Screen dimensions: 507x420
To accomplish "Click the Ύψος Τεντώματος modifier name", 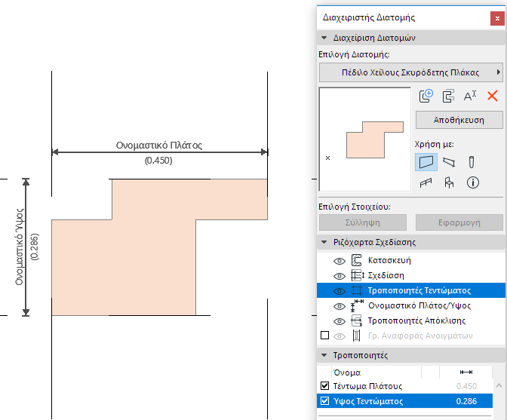I will (368, 401).
